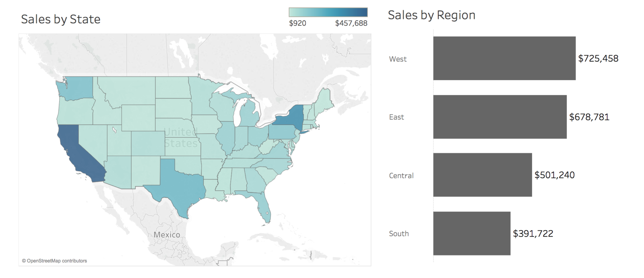Select the West region bar
644x278 pixels.
pyautogui.click(x=504, y=58)
